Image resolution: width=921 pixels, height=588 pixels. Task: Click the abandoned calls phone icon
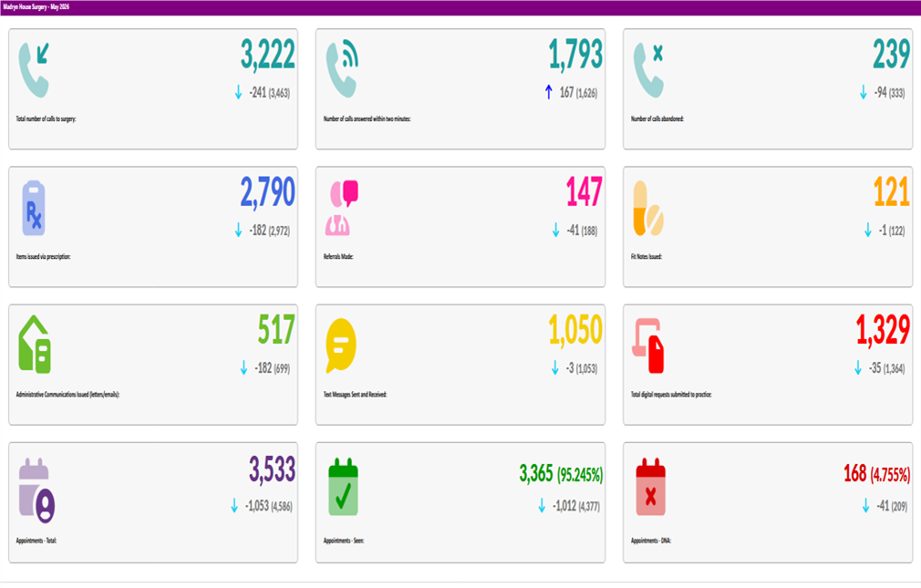pyautogui.click(x=648, y=70)
